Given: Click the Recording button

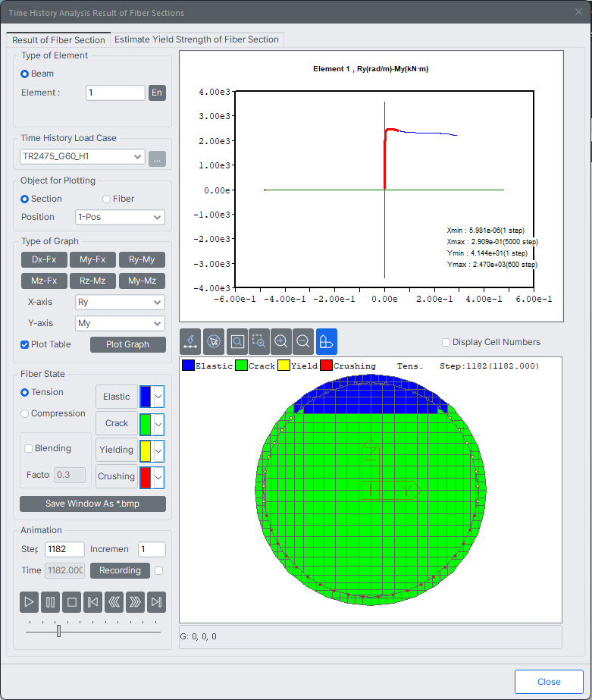Looking at the screenshot, I should pos(120,570).
